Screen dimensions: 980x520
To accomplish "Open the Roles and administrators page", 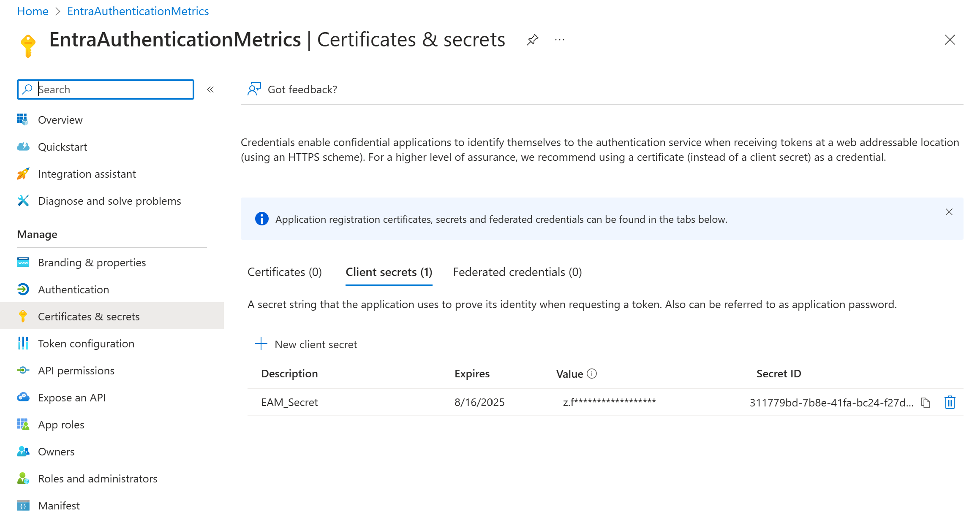I will point(98,479).
